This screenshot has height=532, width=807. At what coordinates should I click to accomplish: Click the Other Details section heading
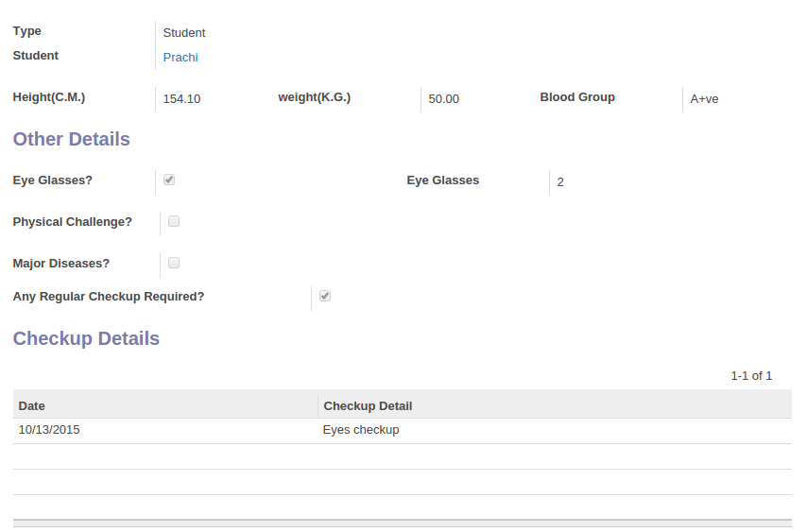[x=72, y=139]
